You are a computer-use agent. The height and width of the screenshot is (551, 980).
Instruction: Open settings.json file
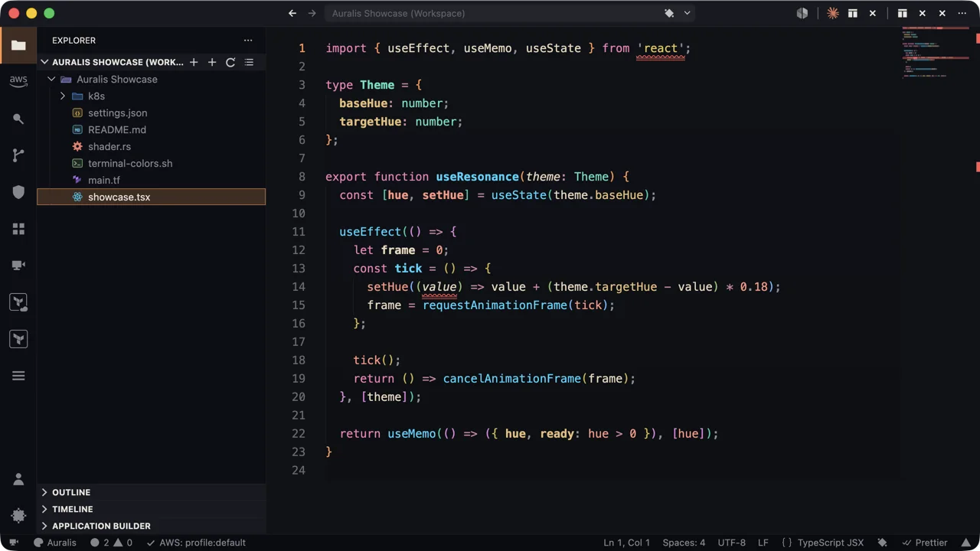tap(151, 112)
